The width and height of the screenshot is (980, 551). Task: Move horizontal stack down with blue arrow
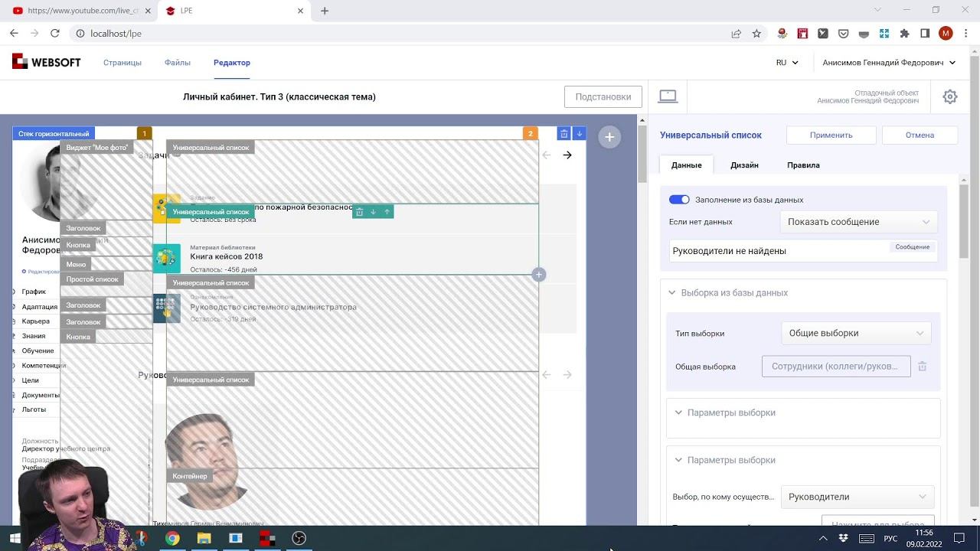coord(580,134)
